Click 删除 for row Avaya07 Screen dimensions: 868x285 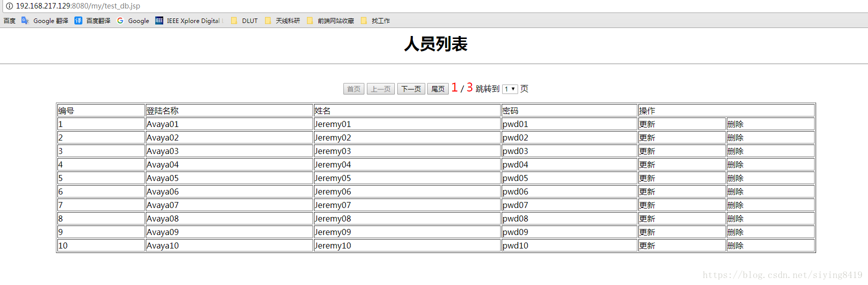pos(736,205)
